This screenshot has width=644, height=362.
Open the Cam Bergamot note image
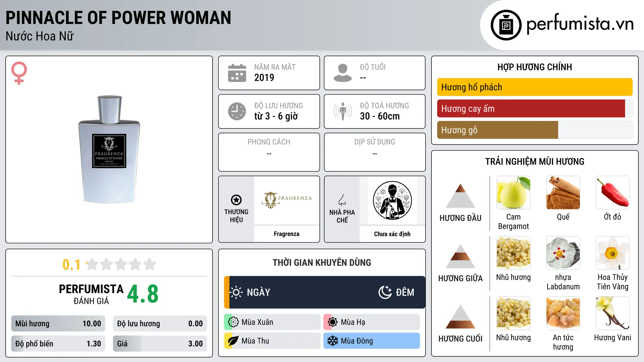click(x=514, y=193)
